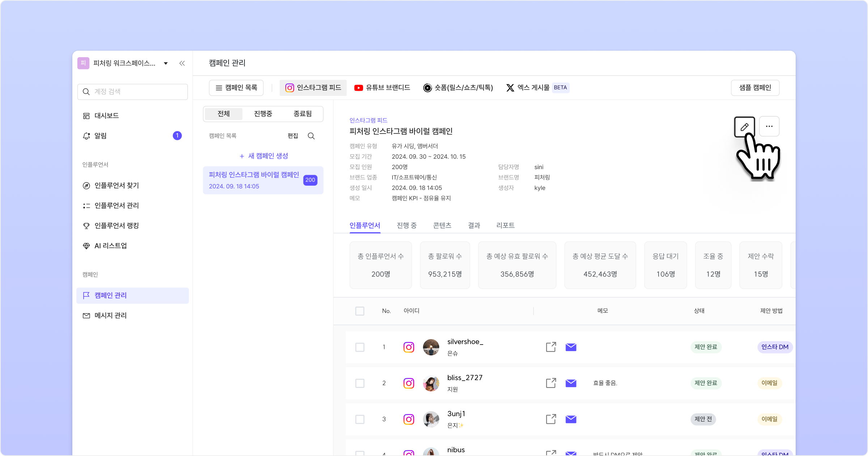Expand the 피처링 워크스페이스 dropdown arrow
The image size is (868, 456).
pyautogui.click(x=166, y=63)
